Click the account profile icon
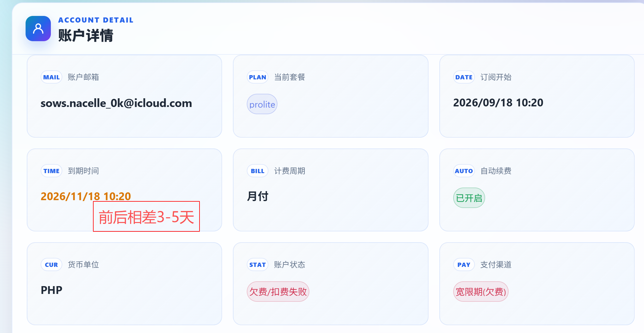Screen dimensions: 644x333 point(38,29)
